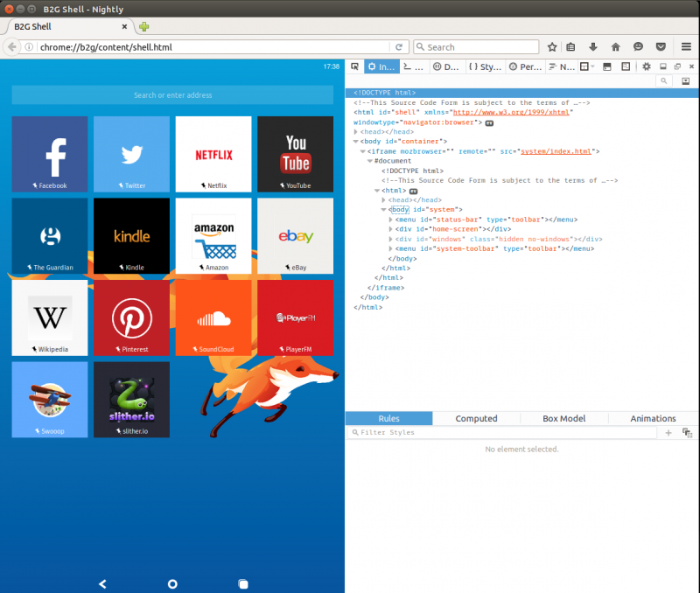Collapse the iframe mozbrowser node
The width and height of the screenshot is (700, 593).
[x=360, y=151]
